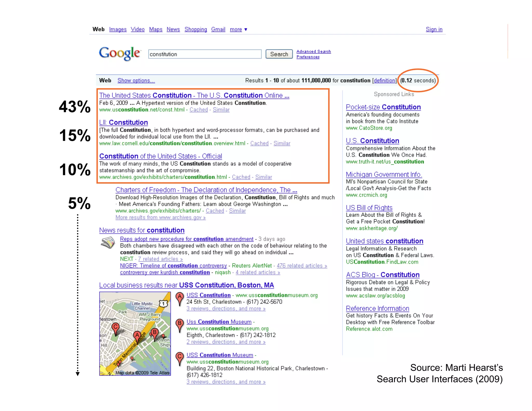
Task: Open 'U.S. Constitution' sponsored link
Action: [373, 141]
